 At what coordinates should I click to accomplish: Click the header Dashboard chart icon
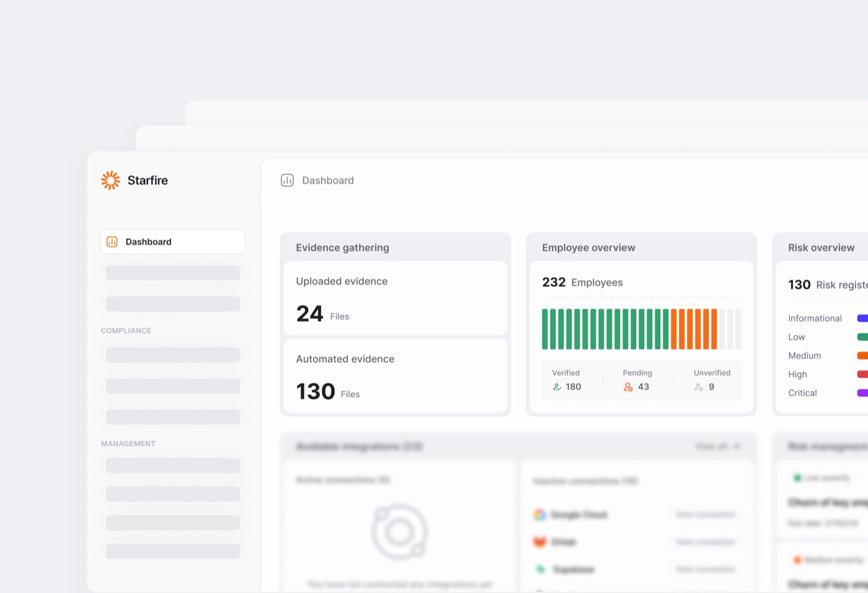(287, 180)
